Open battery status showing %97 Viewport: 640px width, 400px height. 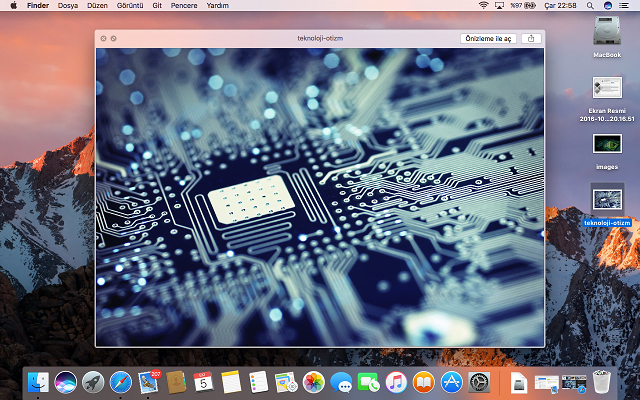point(523,5)
